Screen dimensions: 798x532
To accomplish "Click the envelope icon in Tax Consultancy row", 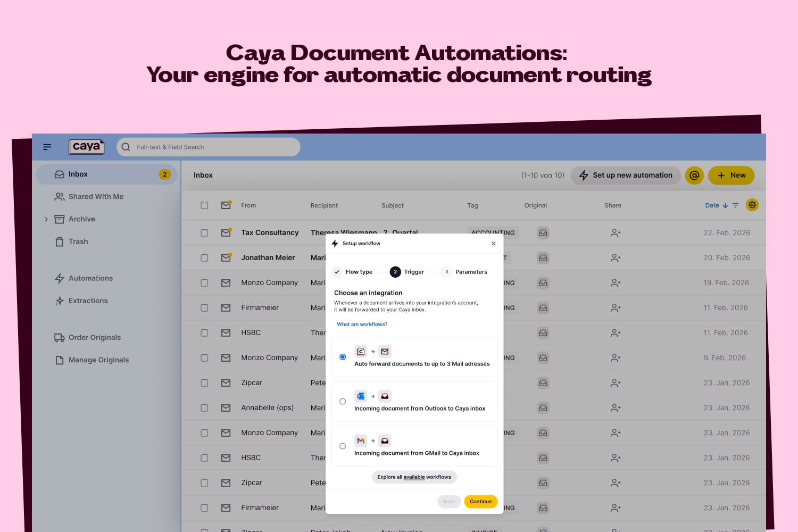I will click(226, 232).
